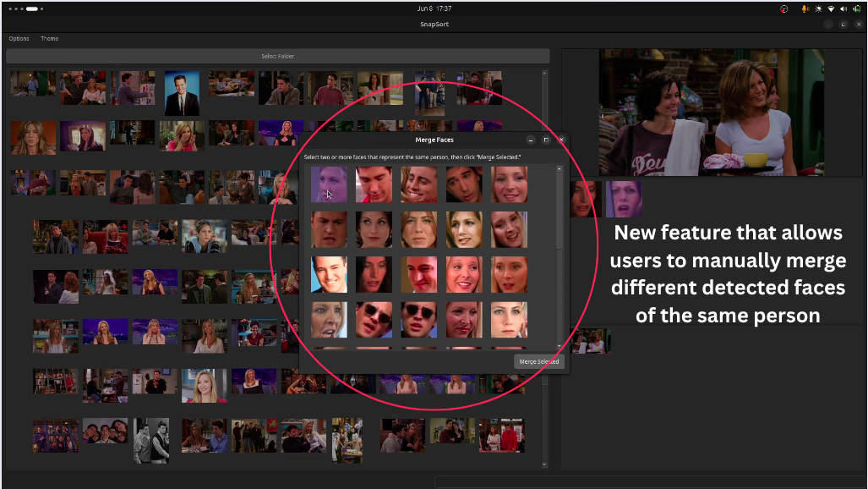The height and width of the screenshot is (489, 868).
Task: Select Phoebe's blonde face at top-right of grid
Action: [x=510, y=184]
